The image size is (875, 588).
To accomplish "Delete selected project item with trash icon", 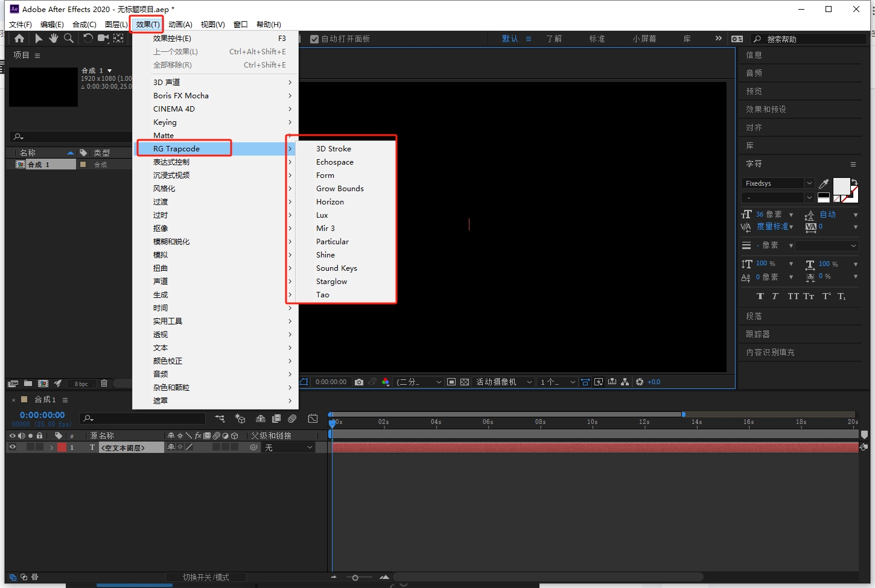I will [104, 384].
